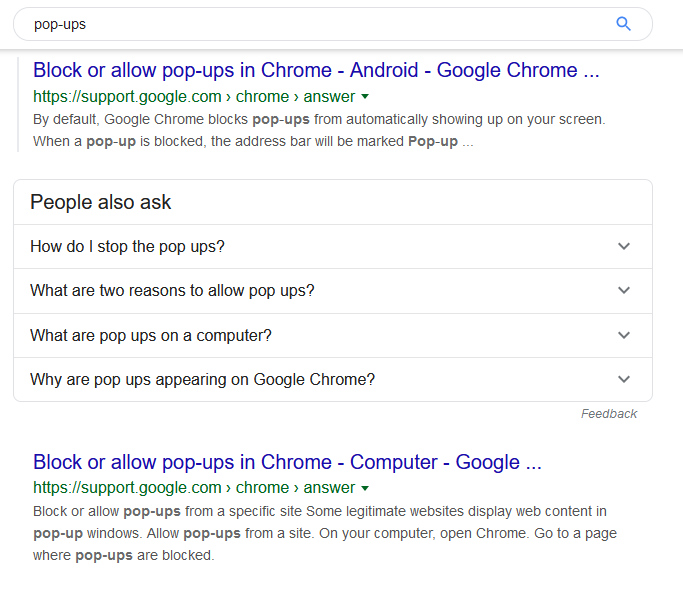683x589 pixels.
Task: Click the chevron on the 'appearing on Google Chrome' row
Action: [624, 380]
